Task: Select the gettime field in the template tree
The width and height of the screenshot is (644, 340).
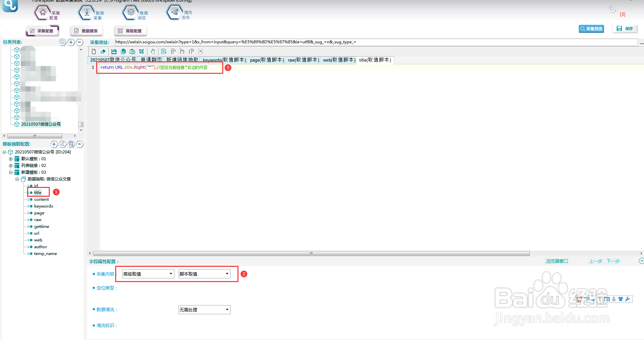Action: (x=41, y=227)
